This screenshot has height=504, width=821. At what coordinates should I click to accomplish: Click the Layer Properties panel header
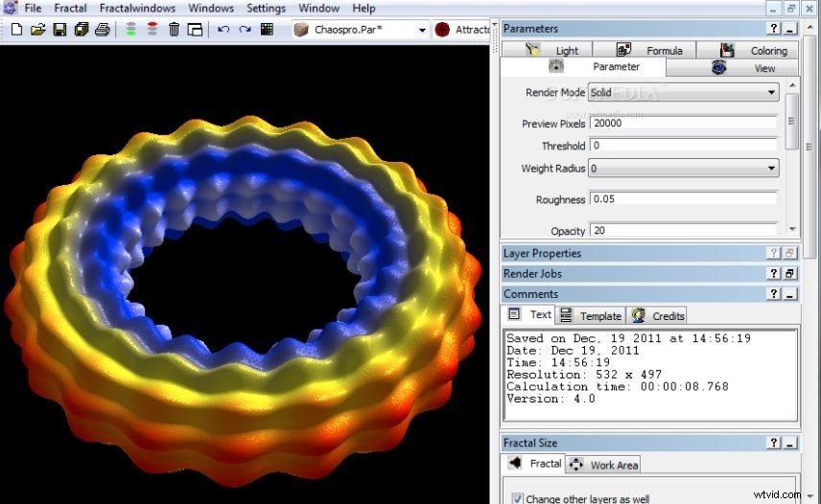649,253
